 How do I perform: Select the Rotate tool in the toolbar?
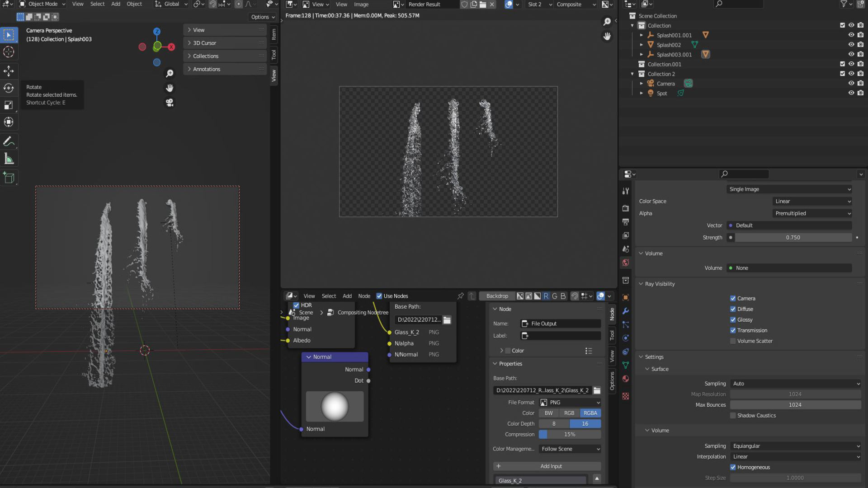click(9, 88)
